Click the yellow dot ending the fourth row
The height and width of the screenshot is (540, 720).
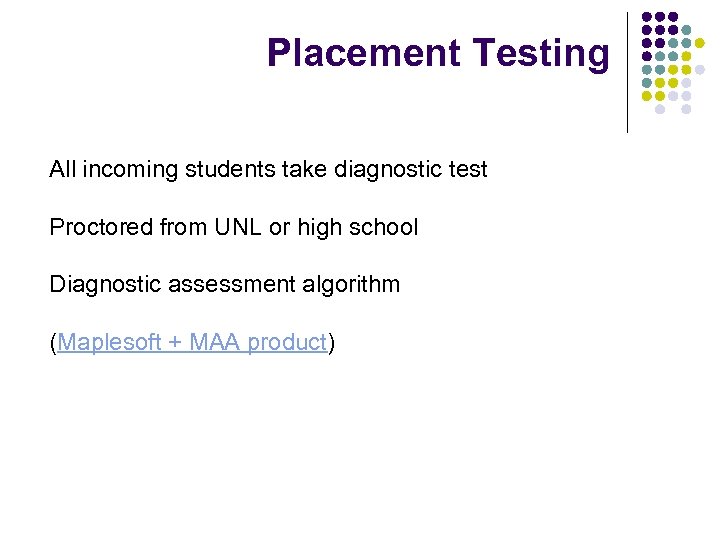coord(686,56)
